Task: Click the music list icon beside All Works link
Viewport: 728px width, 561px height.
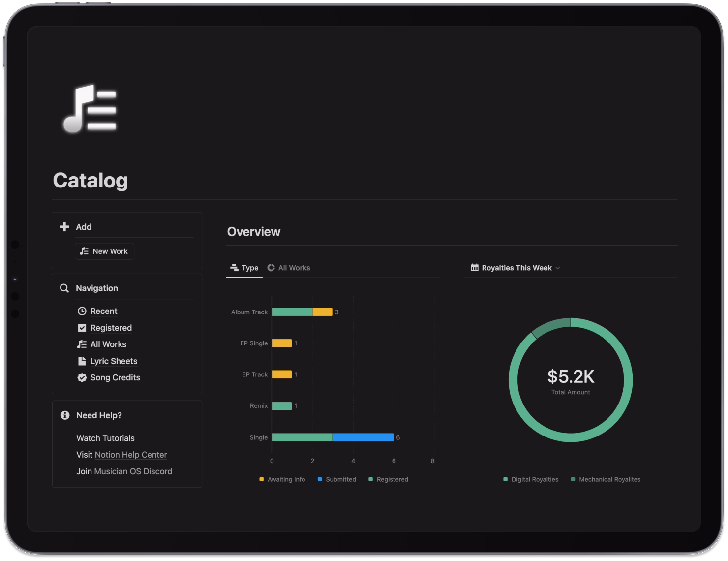Action: tap(82, 344)
